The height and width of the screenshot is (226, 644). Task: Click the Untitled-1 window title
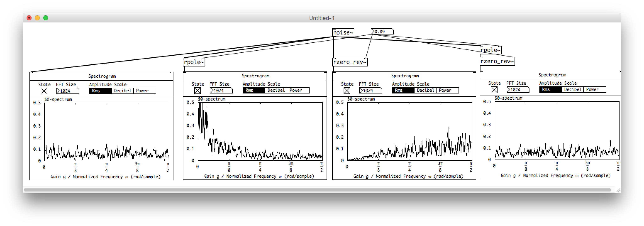tap(322, 18)
